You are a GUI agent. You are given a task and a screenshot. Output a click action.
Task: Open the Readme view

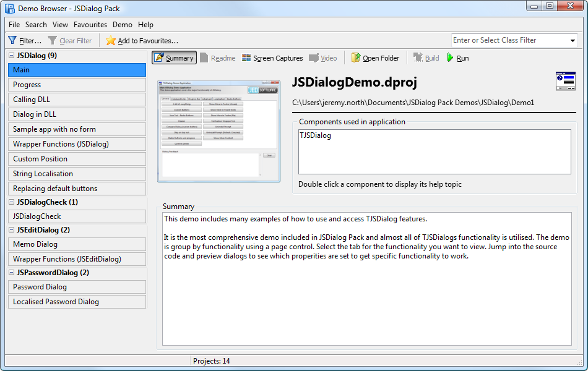click(x=218, y=58)
